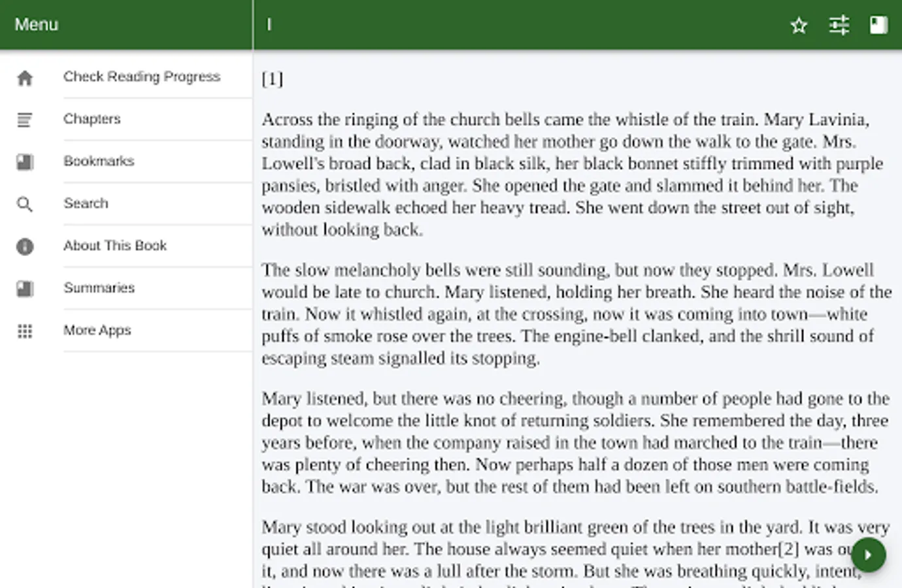
Task: Open reading settings sliders icon
Action: pyautogui.click(x=839, y=25)
